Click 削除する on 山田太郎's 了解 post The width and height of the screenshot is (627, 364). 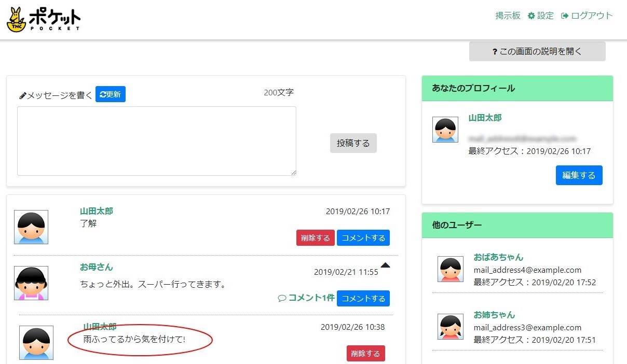pos(315,237)
